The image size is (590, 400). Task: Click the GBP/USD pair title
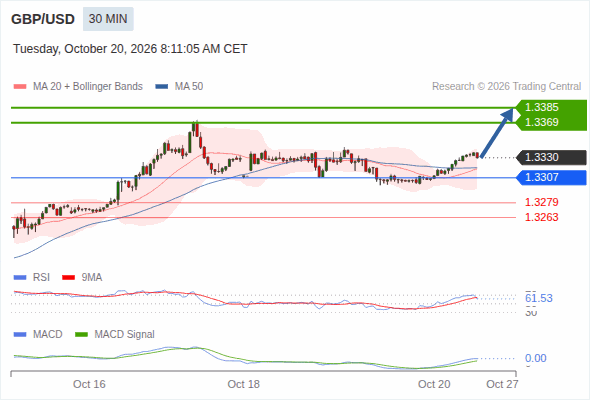tap(43, 19)
